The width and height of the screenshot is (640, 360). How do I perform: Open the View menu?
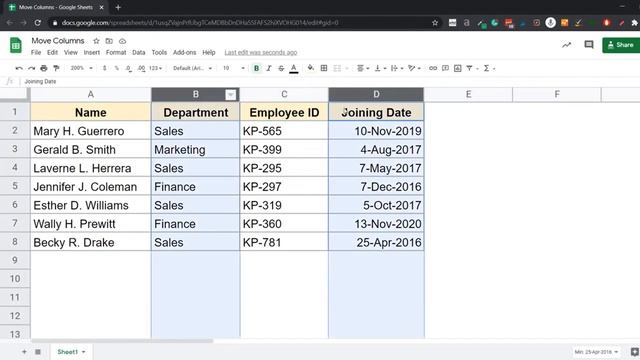[71, 52]
